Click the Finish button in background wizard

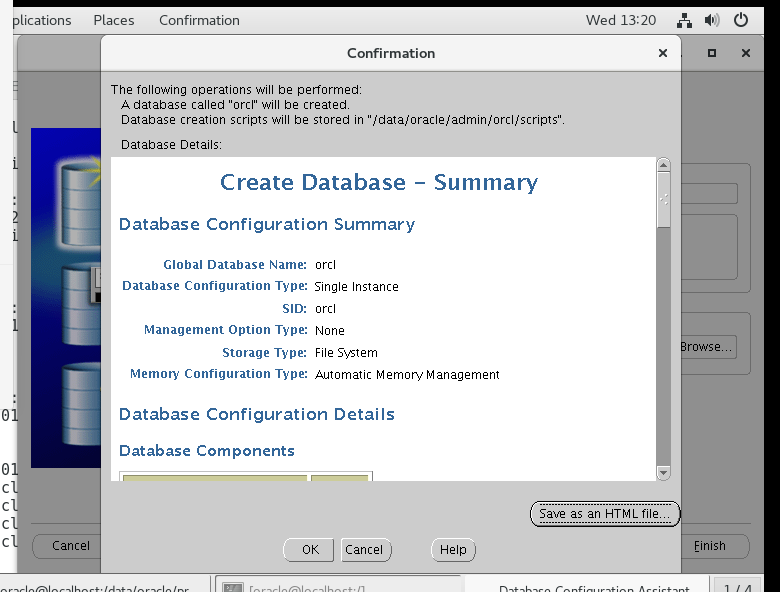(710, 546)
